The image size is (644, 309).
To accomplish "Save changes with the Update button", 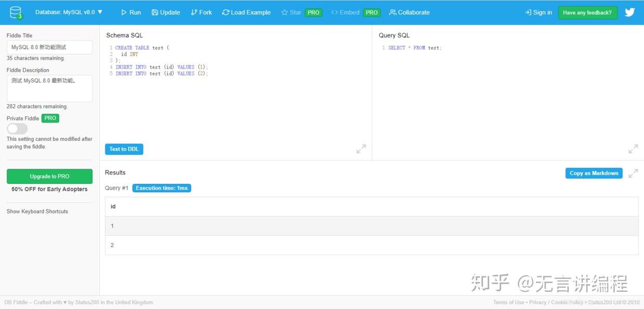I will click(x=166, y=12).
